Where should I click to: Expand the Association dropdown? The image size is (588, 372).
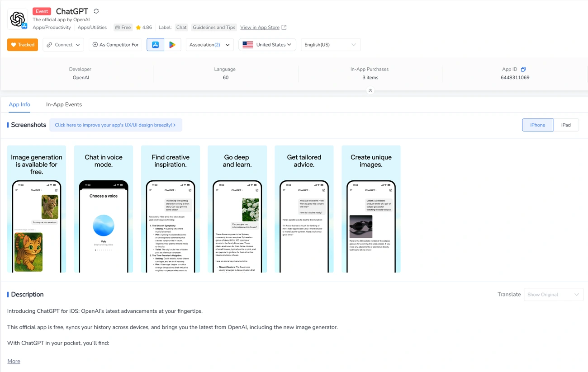pyautogui.click(x=209, y=45)
